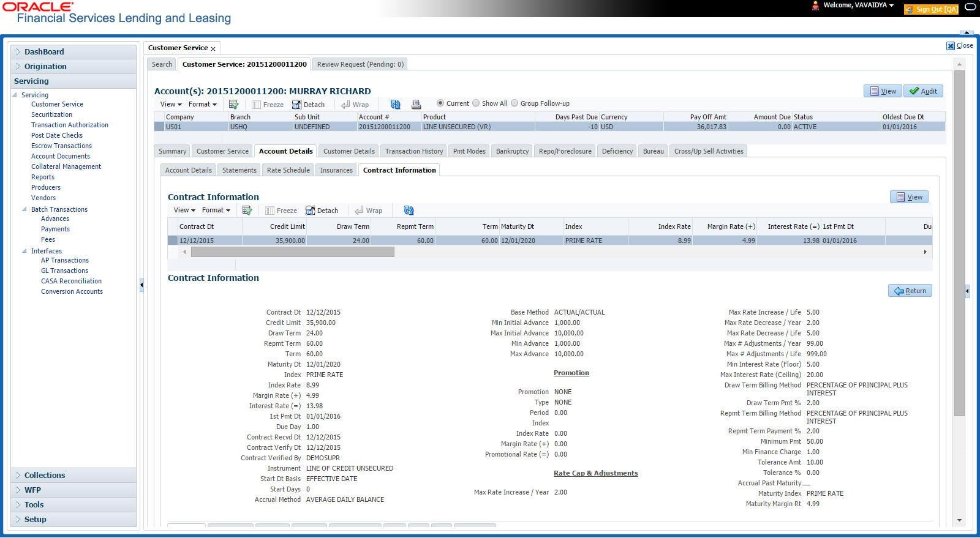Select the account row for US01
Image resolution: width=980 pixels, height=538 pixels.
549,127
